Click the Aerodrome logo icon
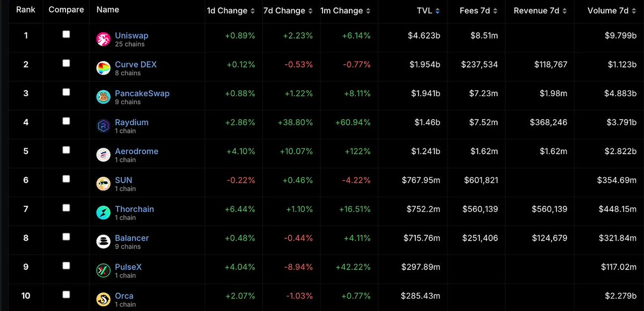Screen dimensions: 644x311 pyautogui.click(x=104, y=155)
